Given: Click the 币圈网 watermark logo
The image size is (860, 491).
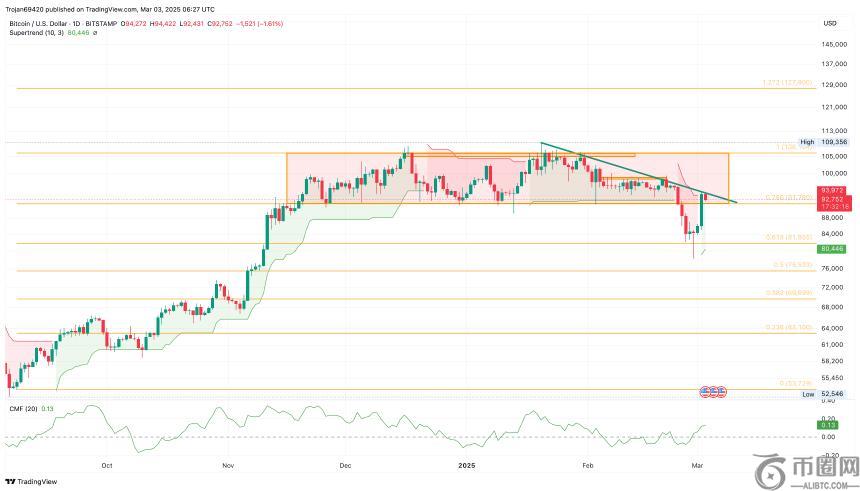Looking at the screenshot, I should (806, 468).
